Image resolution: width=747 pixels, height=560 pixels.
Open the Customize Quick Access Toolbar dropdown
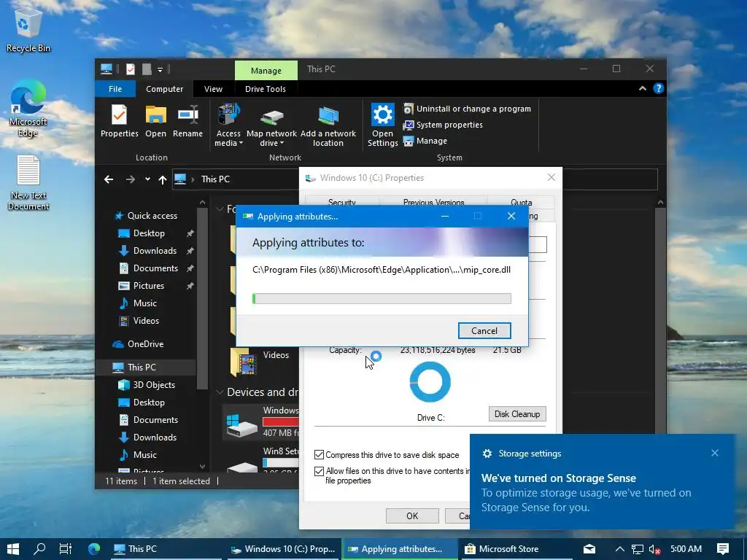click(160, 69)
